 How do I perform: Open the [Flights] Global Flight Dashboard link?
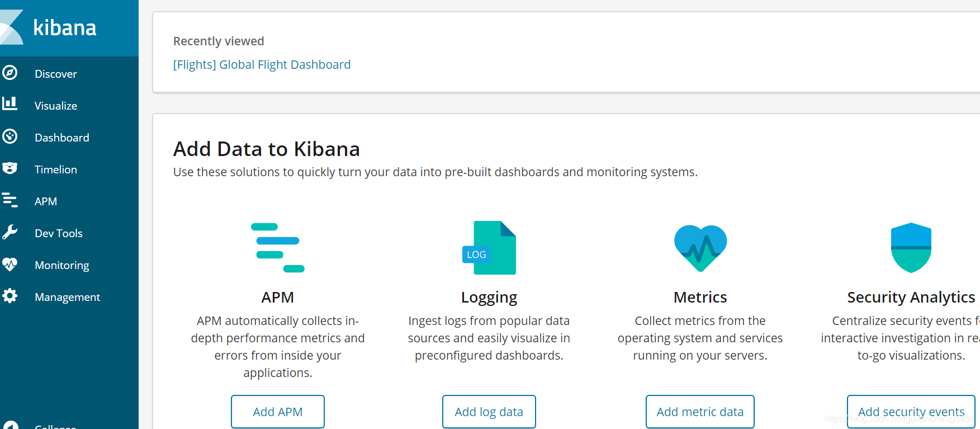(262, 65)
